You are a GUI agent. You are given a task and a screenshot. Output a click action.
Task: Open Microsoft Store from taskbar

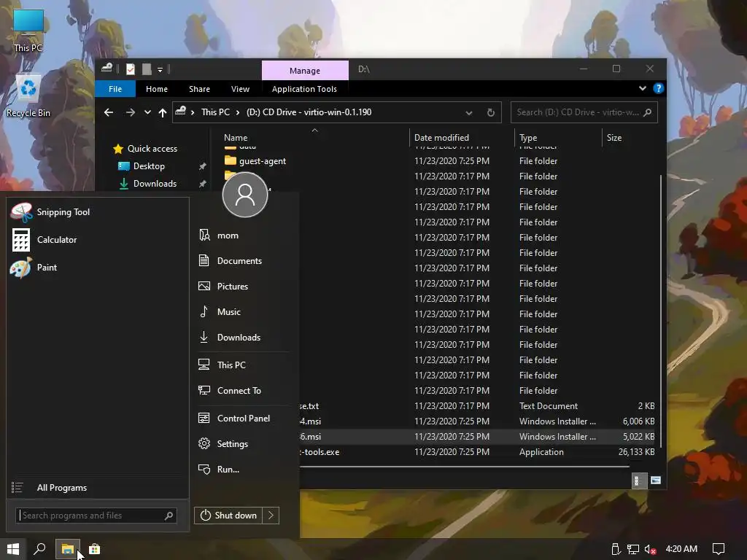coord(94,549)
